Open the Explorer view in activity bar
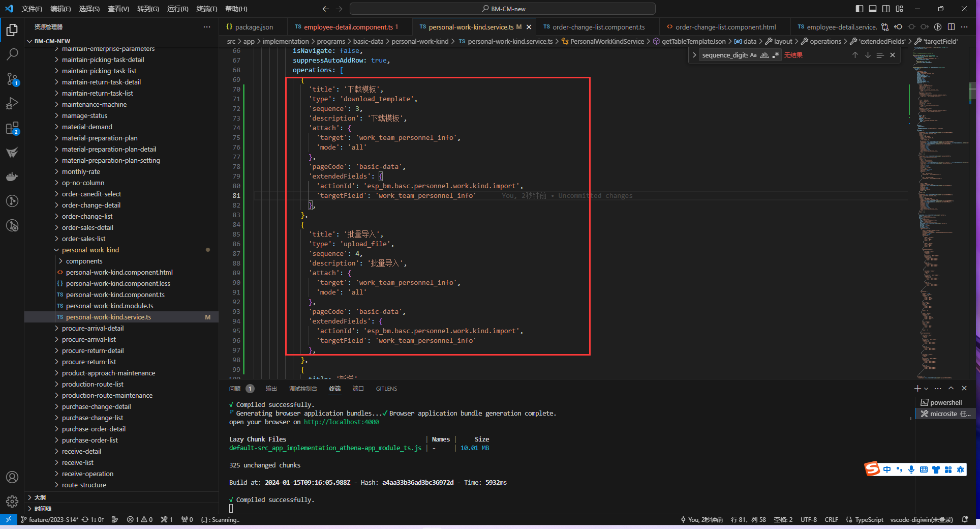 12,30
